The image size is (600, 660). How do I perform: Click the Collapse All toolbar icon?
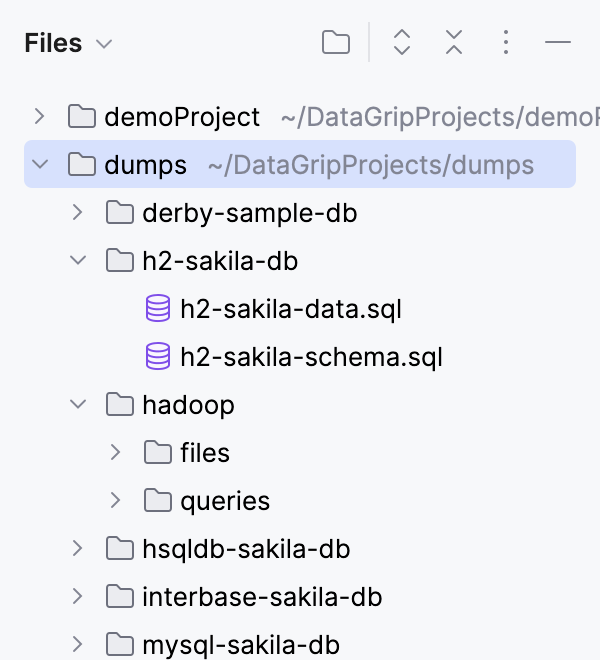pyautogui.click(x=454, y=42)
